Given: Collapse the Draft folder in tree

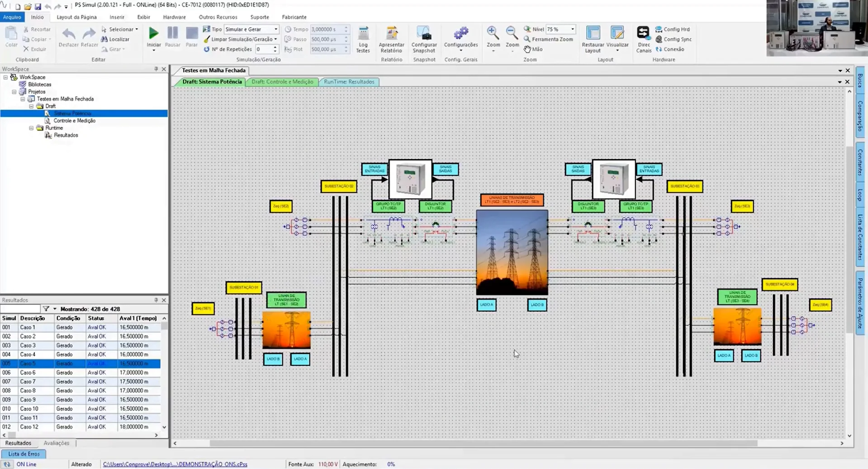Looking at the screenshot, I should [32, 106].
